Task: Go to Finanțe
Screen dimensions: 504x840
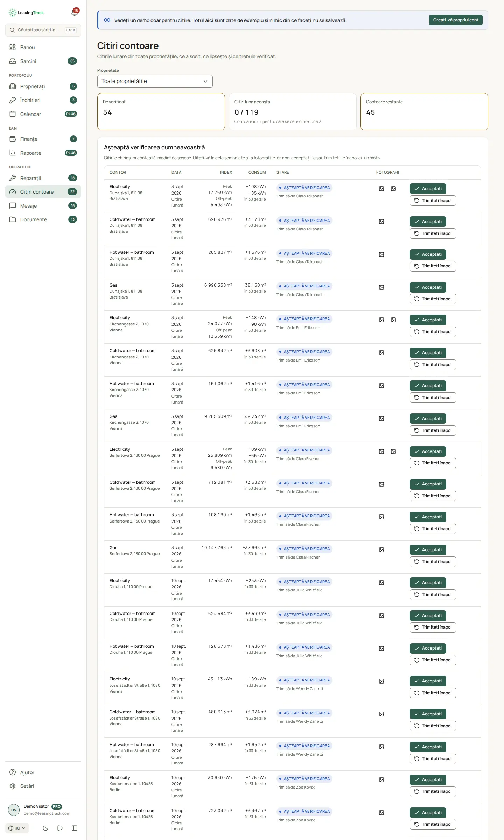Action: click(43, 139)
